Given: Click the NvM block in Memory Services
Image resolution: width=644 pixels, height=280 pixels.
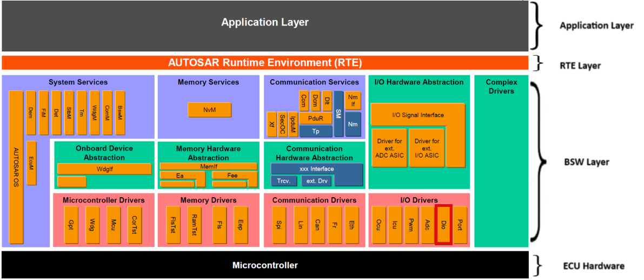Looking at the screenshot, I should pyautogui.click(x=209, y=110).
